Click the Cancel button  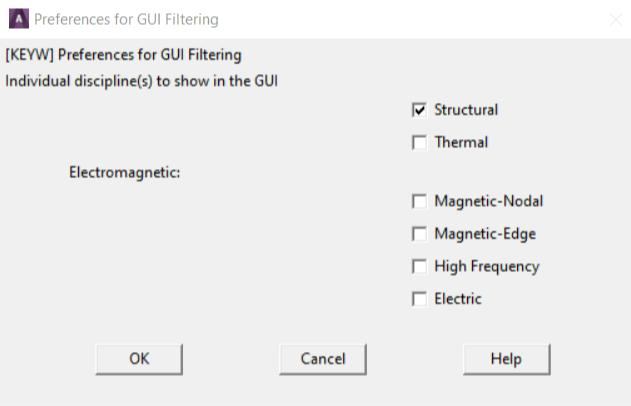[x=323, y=359]
